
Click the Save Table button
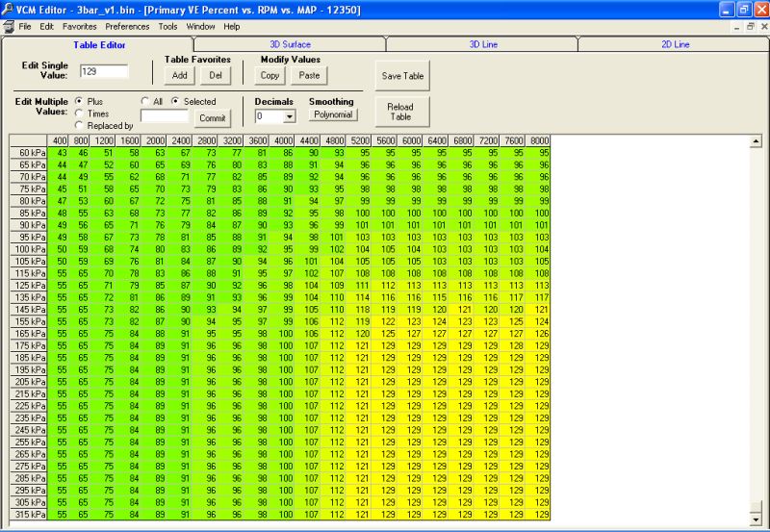point(401,76)
